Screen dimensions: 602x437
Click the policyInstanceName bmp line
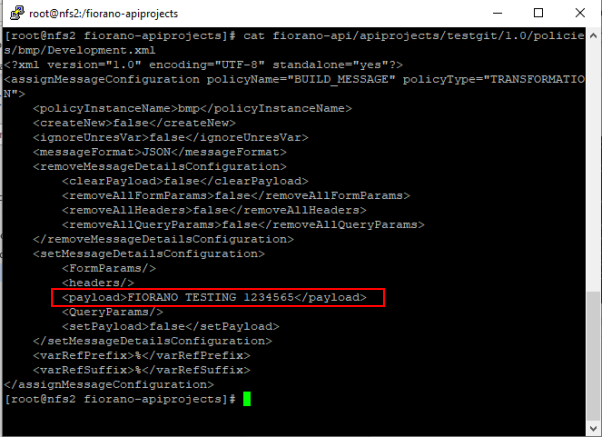[192, 108]
